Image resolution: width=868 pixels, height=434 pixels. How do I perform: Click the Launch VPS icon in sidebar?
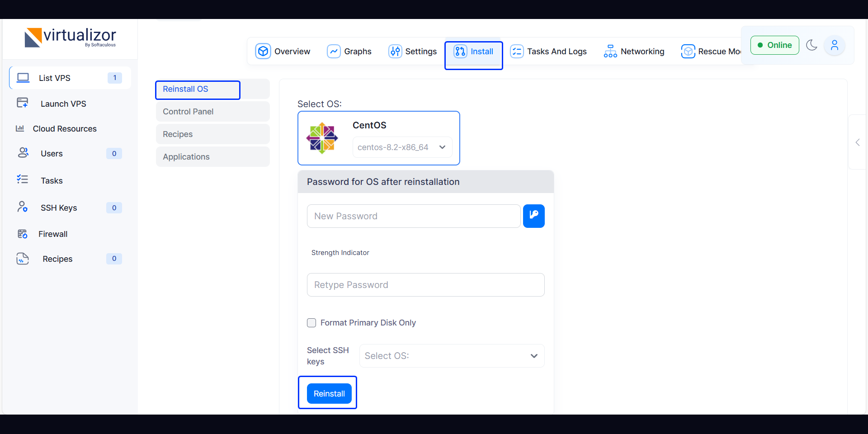pyautogui.click(x=23, y=103)
